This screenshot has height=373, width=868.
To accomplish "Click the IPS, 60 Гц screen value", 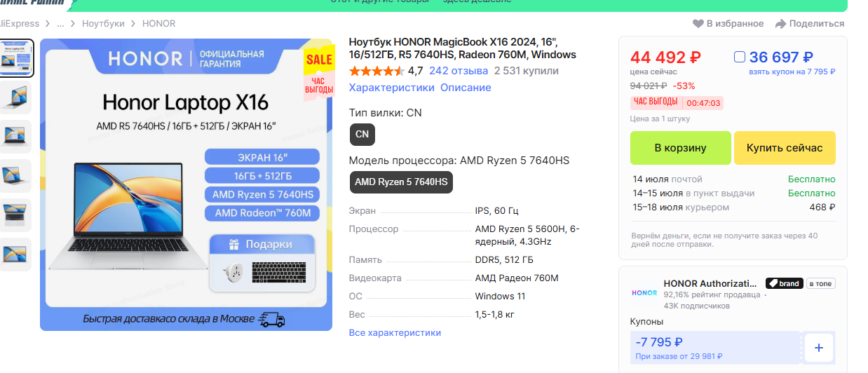I will [x=497, y=211].
